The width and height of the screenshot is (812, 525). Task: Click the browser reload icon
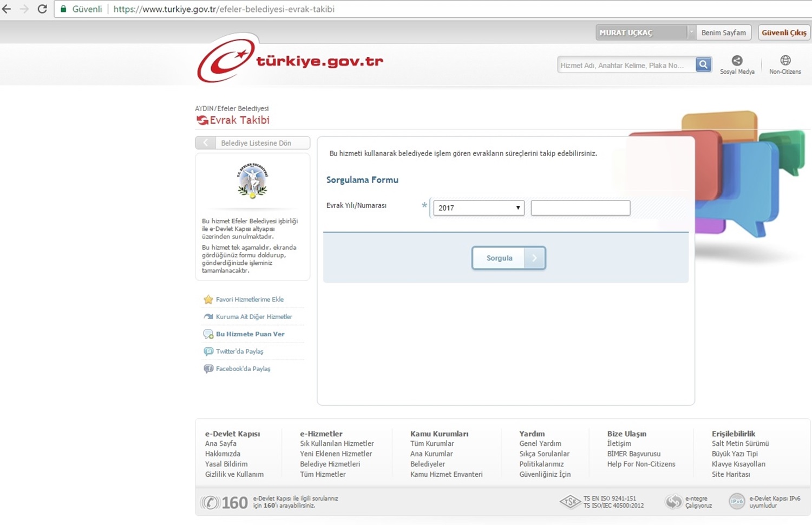[42, 9]
